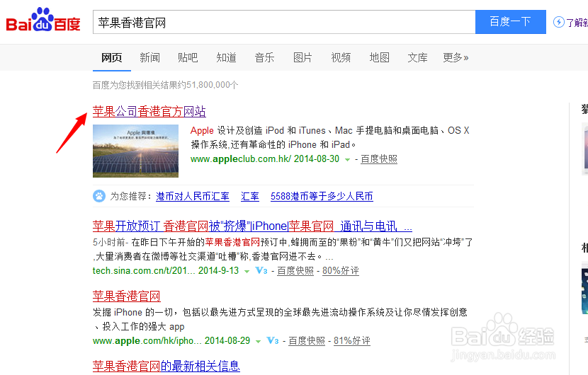Open 苹果开放预订 香港官网被挤爆 result

point(252,226)
